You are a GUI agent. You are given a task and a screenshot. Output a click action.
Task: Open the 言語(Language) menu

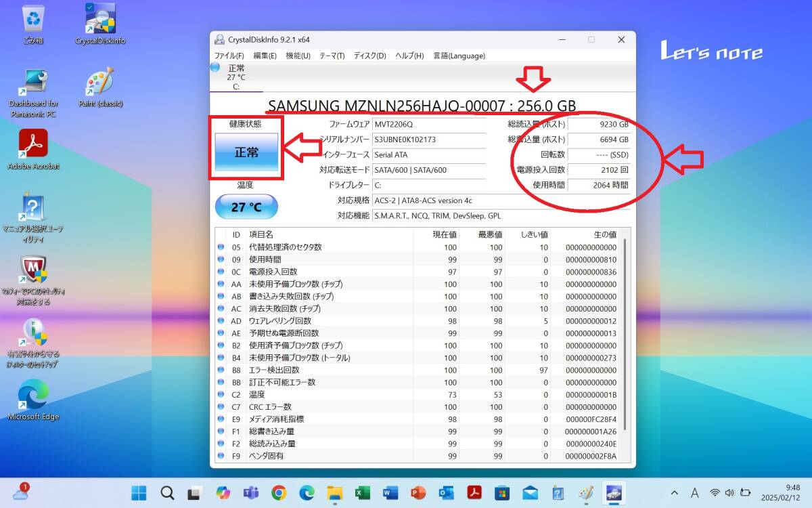click(x=459, y=56)
